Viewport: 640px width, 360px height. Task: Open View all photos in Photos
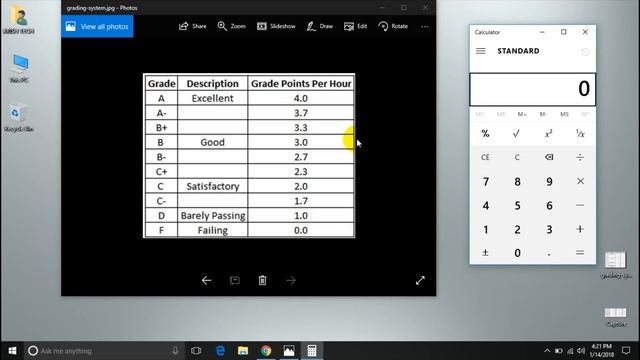point(97,27)
